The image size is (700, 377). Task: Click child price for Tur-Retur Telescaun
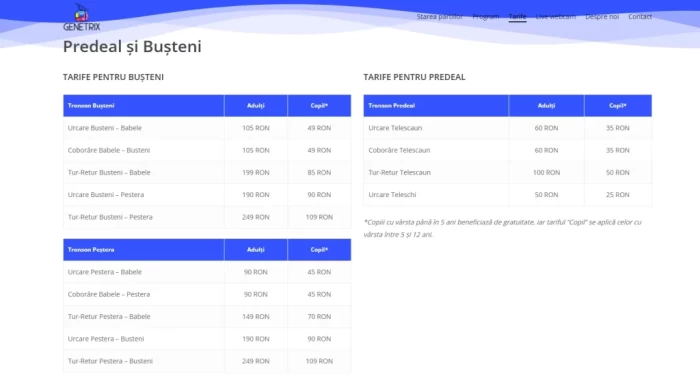tap(618, 172)
